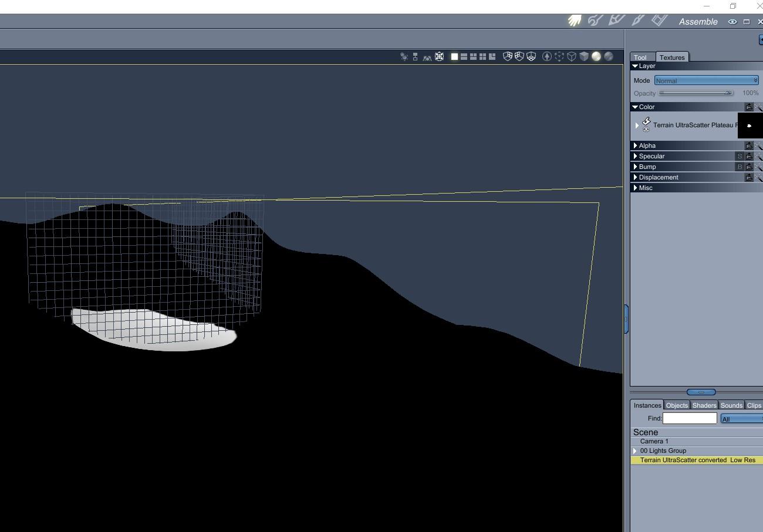Viewport: 763px width, 532px height.
Task: Select wireframe cube display mode
Action: [x=572, y=57]
